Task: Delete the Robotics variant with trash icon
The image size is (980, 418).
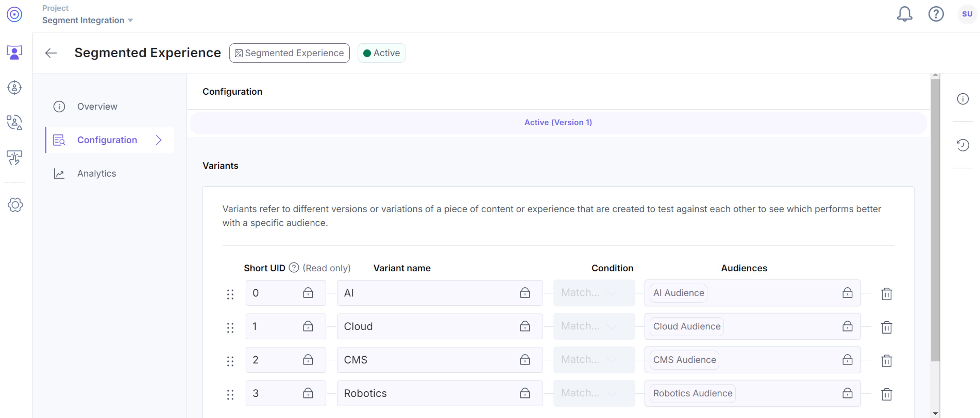Action: tap(886, 394)
